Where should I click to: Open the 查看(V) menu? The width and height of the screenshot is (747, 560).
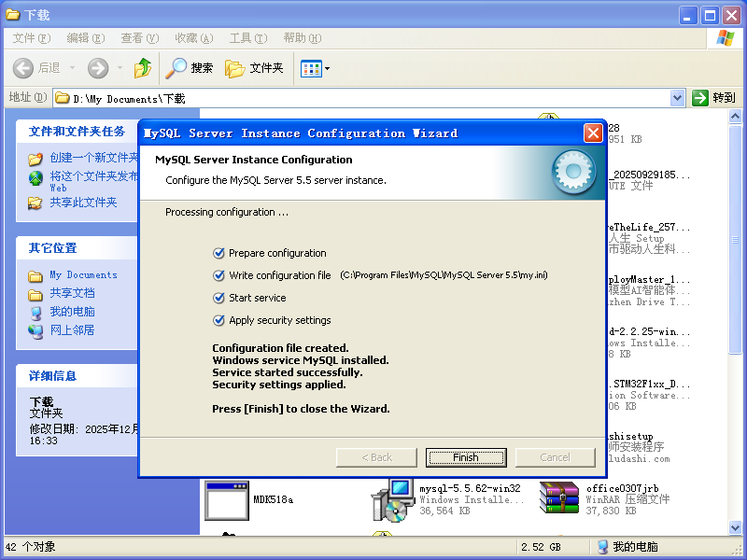pyautogui.click(x=139, y=38)
